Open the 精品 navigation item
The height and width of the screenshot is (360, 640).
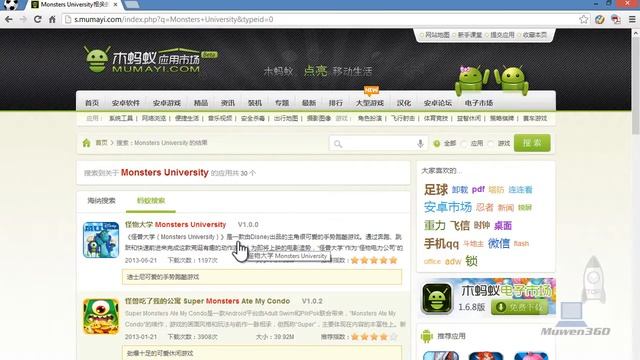point(200,103)
